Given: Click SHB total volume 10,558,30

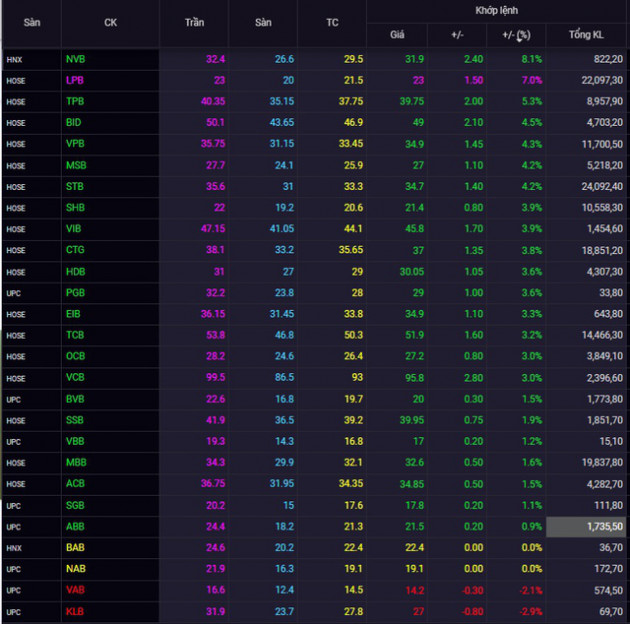Looking at the screenshot, I should coord(602,208).
